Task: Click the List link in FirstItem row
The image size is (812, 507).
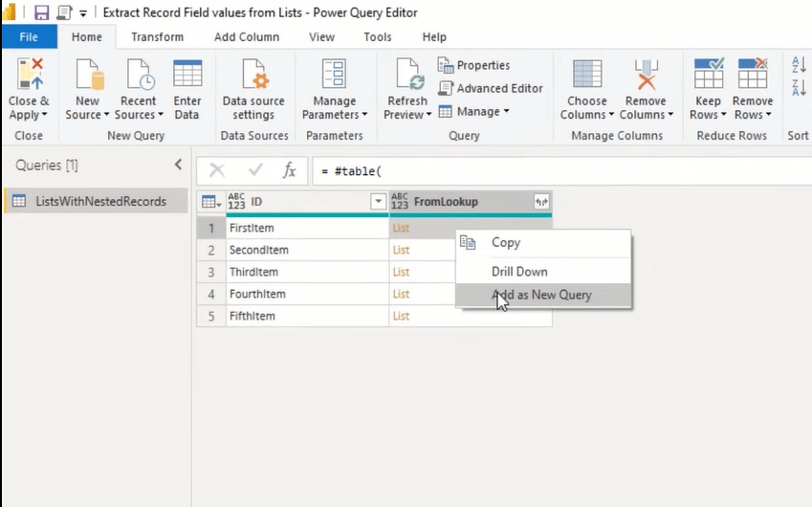Action: tap(401, 228)
